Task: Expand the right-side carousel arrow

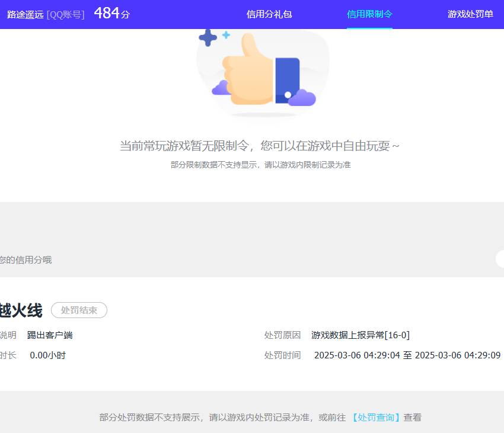Action: pyautogui.click(x=500, y=259)
